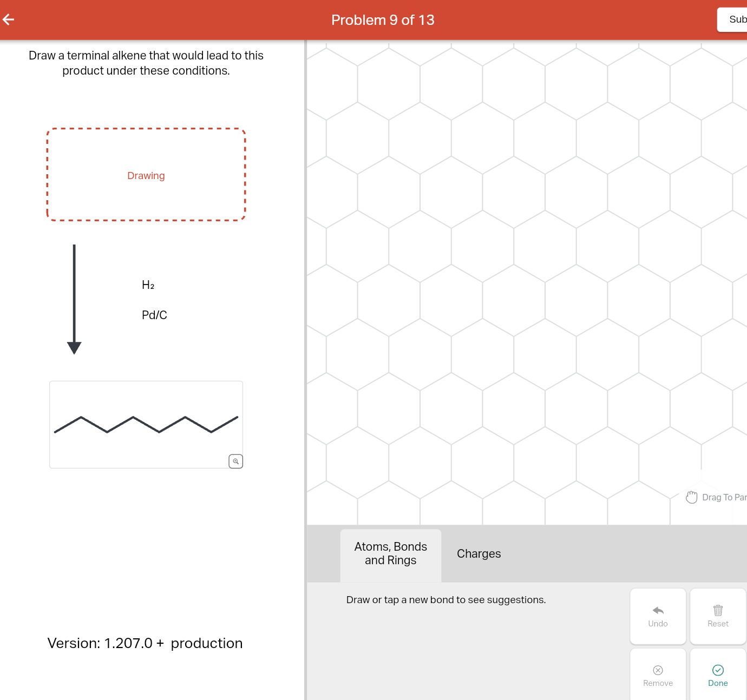The image size is (747, 700).
Task: Select the Drag To Pan hand icon
Action: tap(691, 497)
